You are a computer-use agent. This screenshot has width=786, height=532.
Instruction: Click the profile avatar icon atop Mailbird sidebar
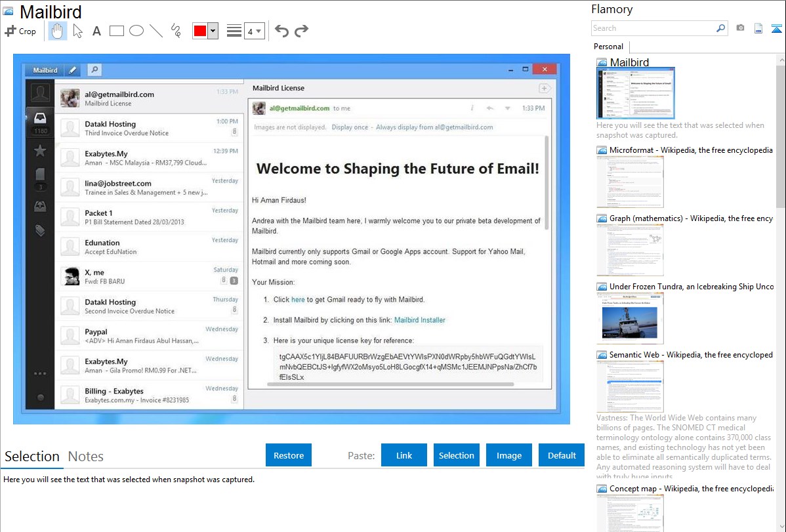(x=40, y=92)
